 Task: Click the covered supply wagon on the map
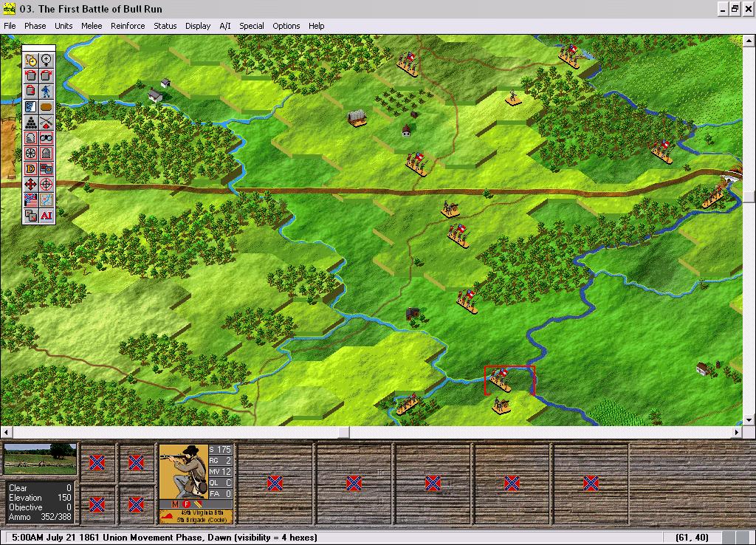(x=357, y=117)
